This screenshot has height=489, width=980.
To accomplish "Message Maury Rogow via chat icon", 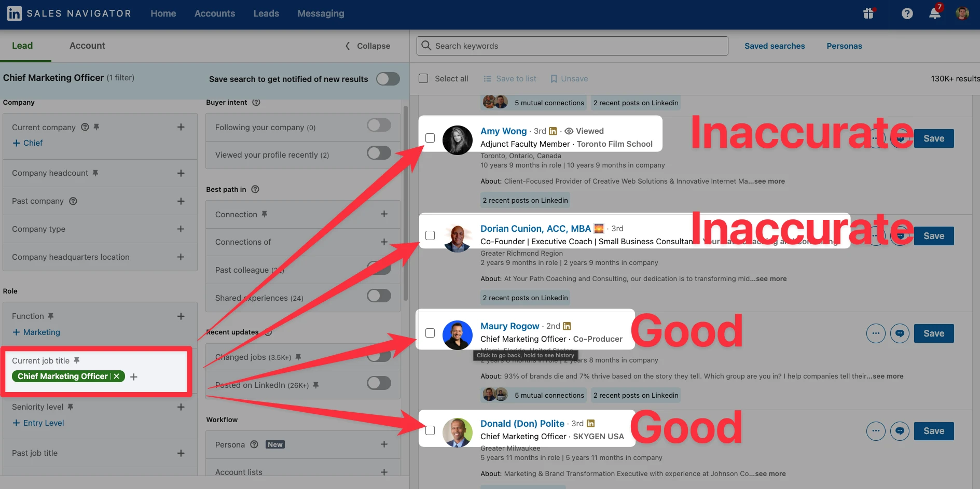I will point(900,333).
